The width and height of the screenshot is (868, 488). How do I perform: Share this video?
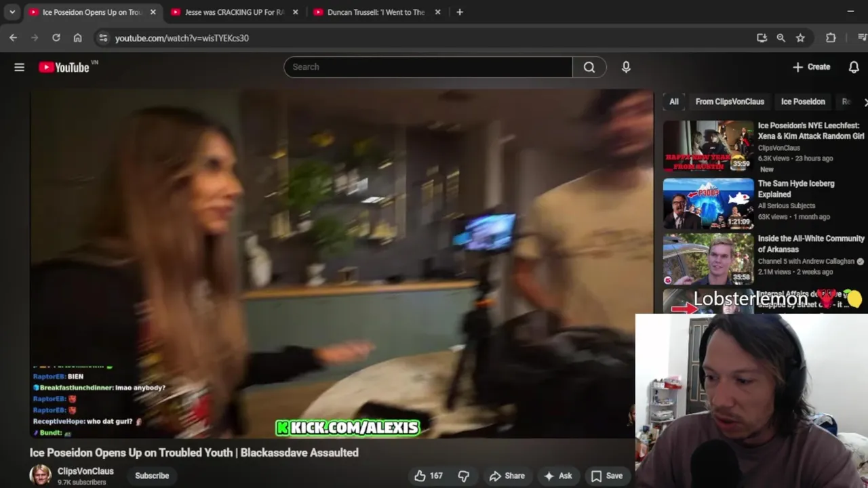click(507, 476)
